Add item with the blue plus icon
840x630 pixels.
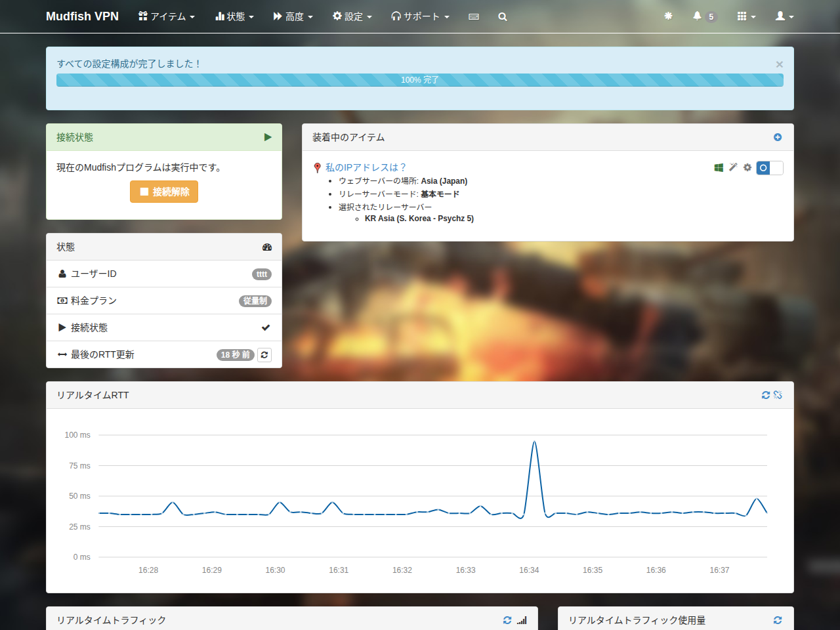click(x=778, y=137)
